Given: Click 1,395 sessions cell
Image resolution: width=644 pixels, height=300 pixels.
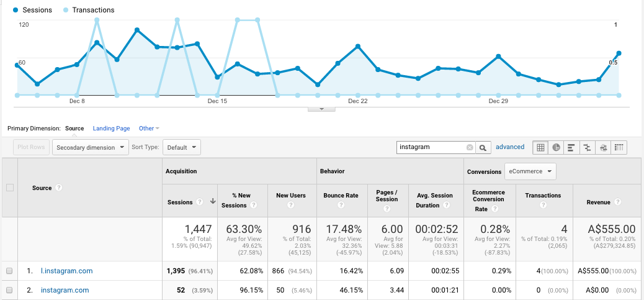Looking at the screenshot, I should pos(176,271).
